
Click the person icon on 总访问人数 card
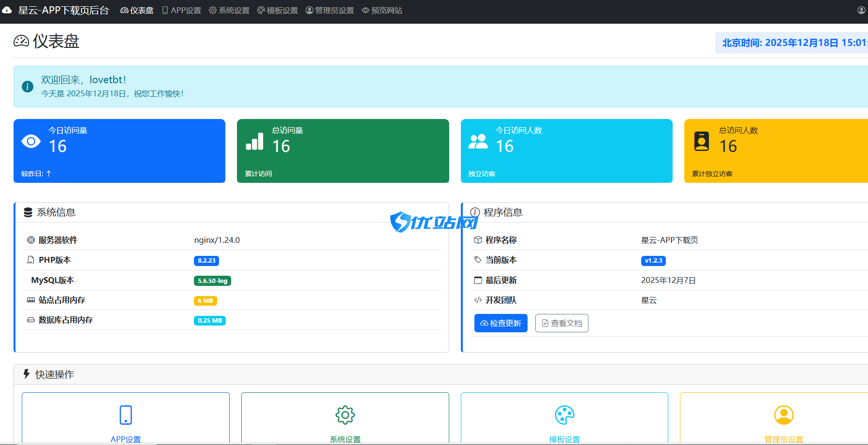701,141
